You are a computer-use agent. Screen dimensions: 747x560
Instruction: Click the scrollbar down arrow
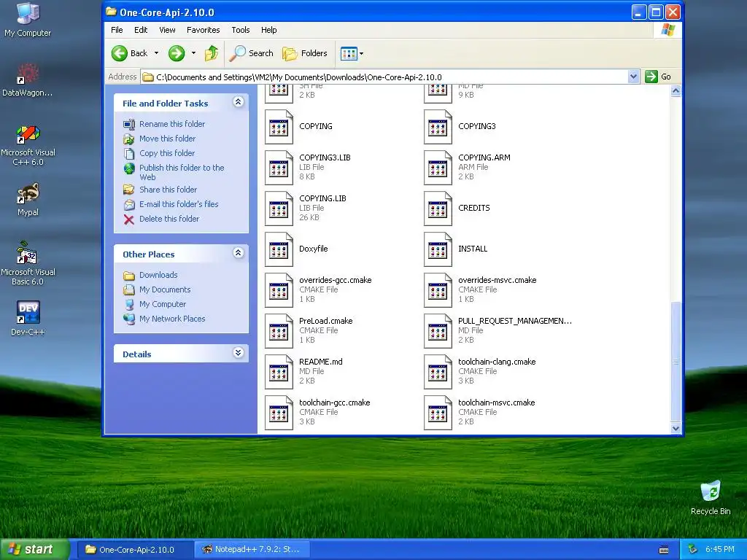coord(676,428)
